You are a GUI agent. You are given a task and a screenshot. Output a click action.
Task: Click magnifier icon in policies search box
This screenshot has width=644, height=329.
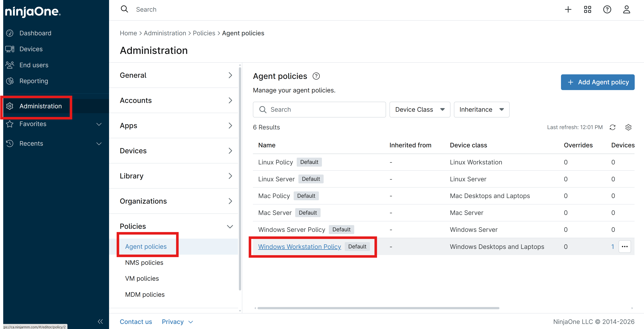(263, 109)
